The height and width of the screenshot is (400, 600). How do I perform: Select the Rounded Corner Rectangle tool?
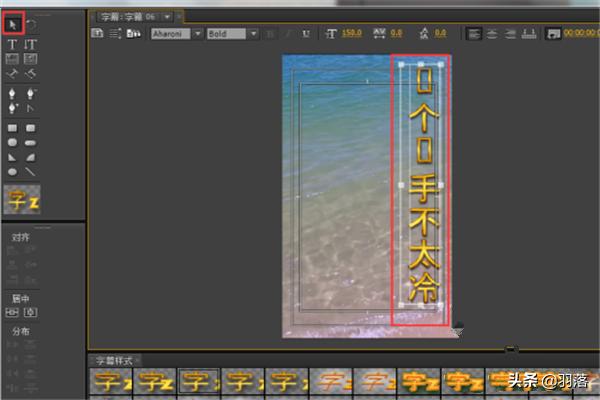31,128
